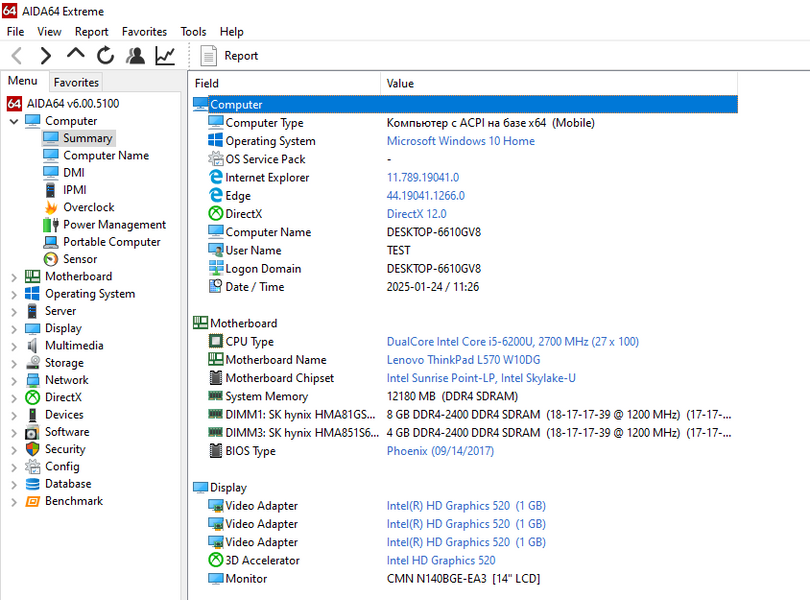Expand the Operating System tree node
Screen dimensions: 810x600
[14, 295]
